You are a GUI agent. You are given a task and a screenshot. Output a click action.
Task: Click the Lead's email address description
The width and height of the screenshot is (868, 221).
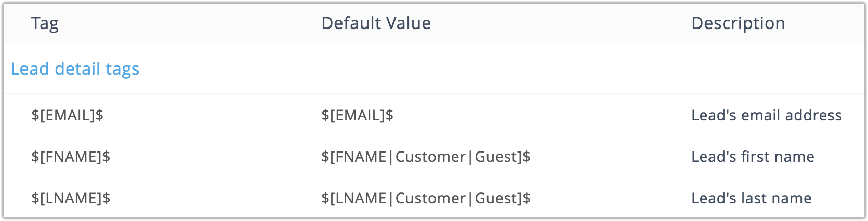point(766,115)
